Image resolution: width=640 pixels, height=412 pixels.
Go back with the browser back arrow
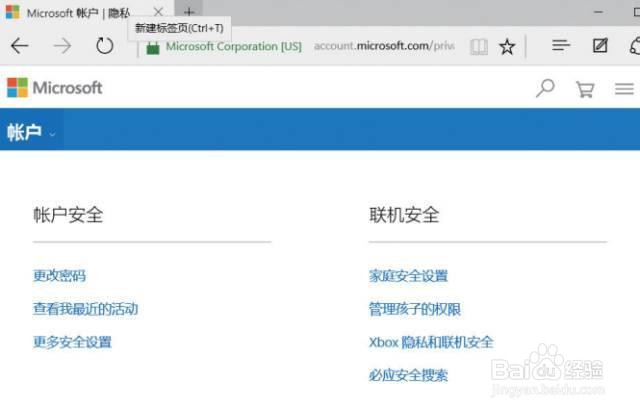coord(19,46)
